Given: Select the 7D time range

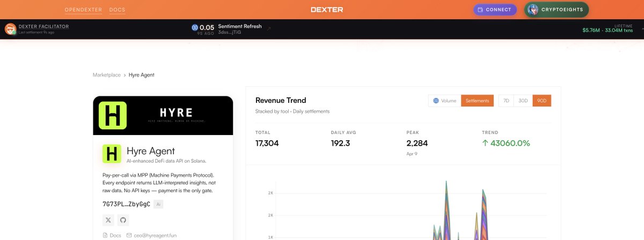Looking at the screenshot, I should point(506,101).
